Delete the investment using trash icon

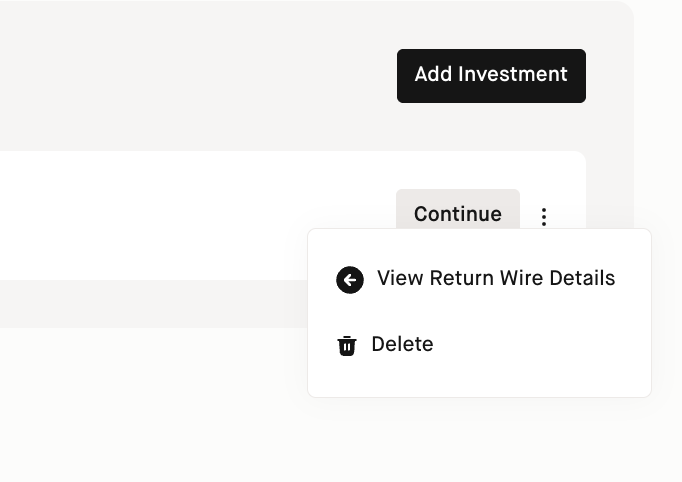coord(347,346)
